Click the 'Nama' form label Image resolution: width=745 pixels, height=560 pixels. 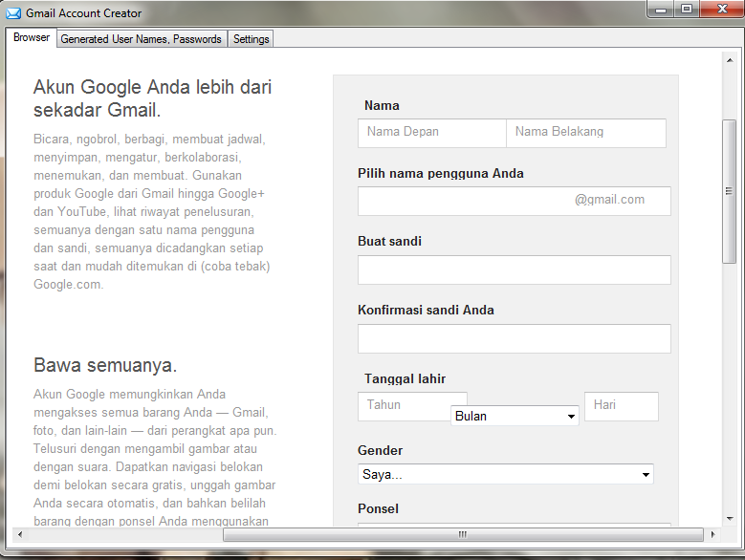(x=382, y=105)
